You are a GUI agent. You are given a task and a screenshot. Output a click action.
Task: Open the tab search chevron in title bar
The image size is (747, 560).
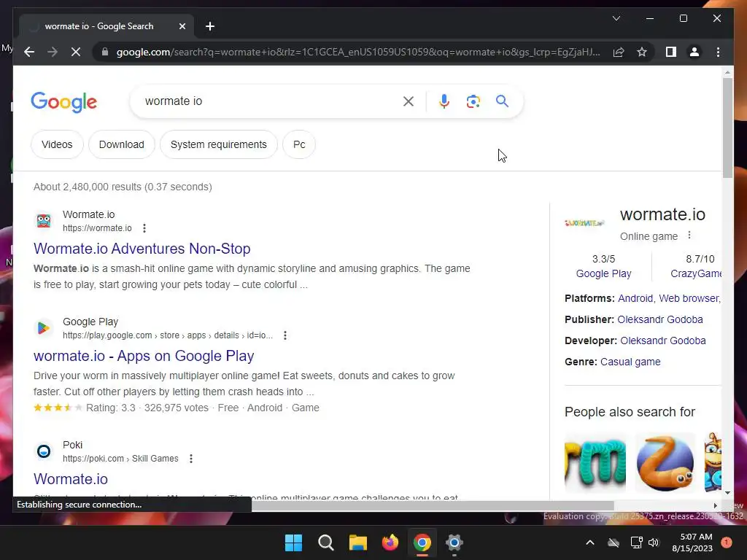(616, 18)
